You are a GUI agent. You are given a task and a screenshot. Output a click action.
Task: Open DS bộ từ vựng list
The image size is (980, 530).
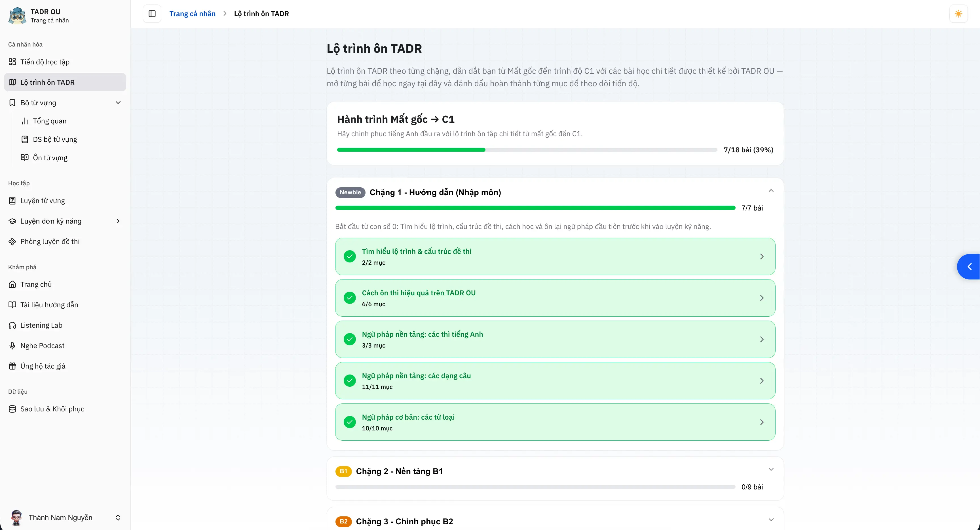[x=71, y=139]
